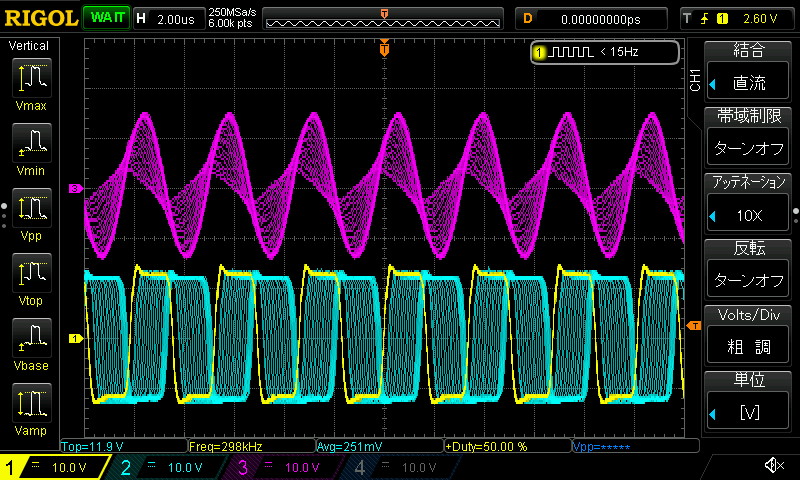Open the 結合 coupling option 直流
The height and width of the screenshot is (480, 800).
tap(748, 83)
